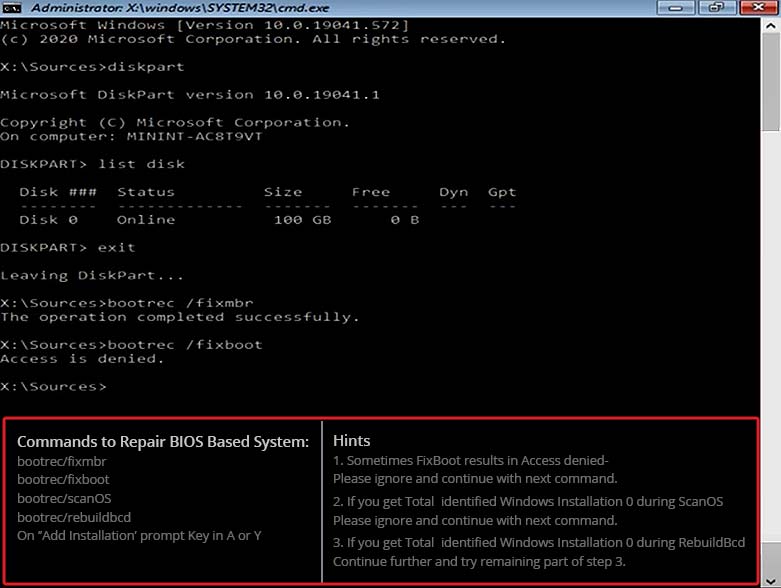Close the command prompt window
Screen dimensions: 781x588
(759, 7)
